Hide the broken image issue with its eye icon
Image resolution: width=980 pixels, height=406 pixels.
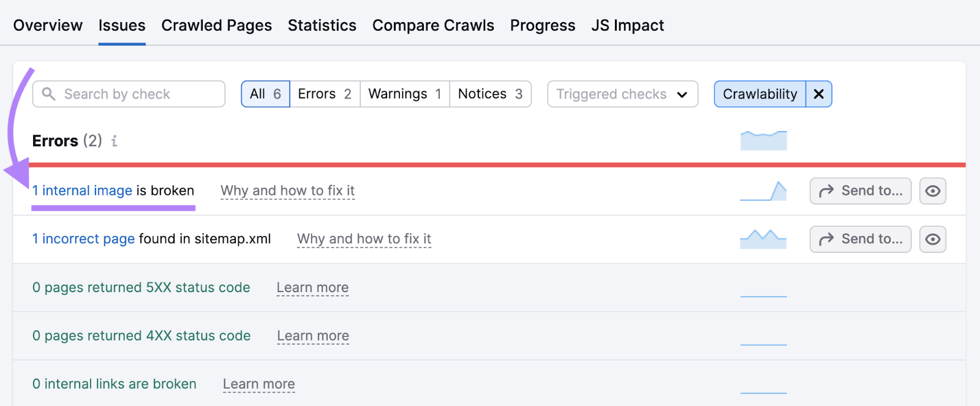click(933, 190)
